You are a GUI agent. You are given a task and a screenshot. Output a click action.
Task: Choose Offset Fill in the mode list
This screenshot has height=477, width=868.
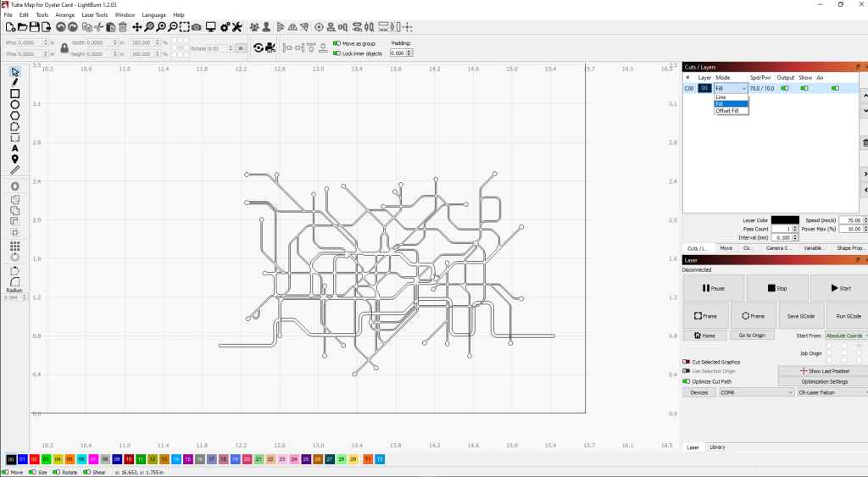[x=732, y=111]
